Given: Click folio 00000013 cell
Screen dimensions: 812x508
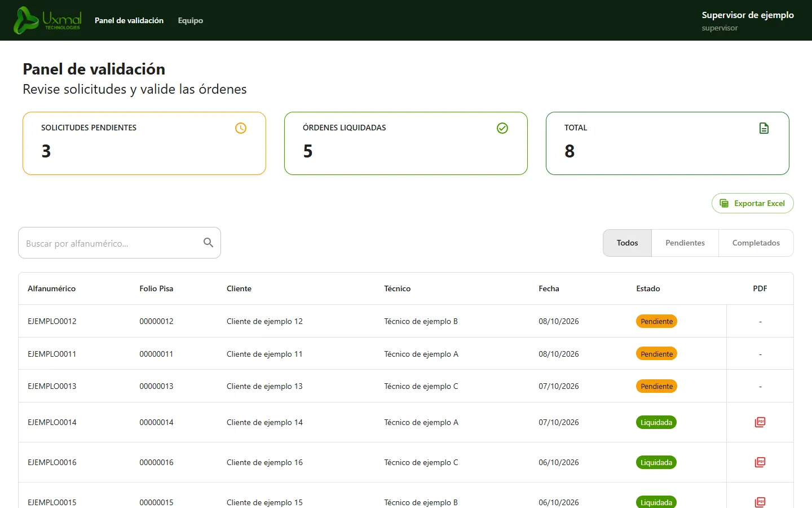Looking at the screenshot, I should tap(156, 386).
